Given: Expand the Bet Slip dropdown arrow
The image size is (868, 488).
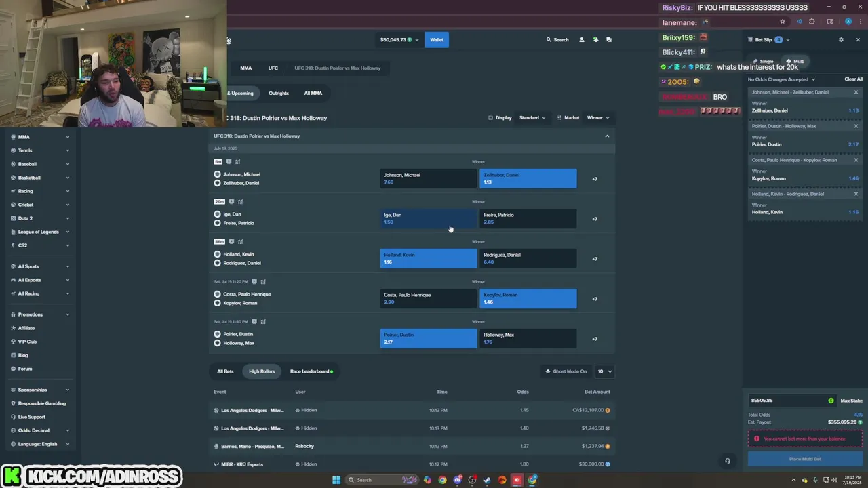Looking at the screenshot, I should 787,40.
